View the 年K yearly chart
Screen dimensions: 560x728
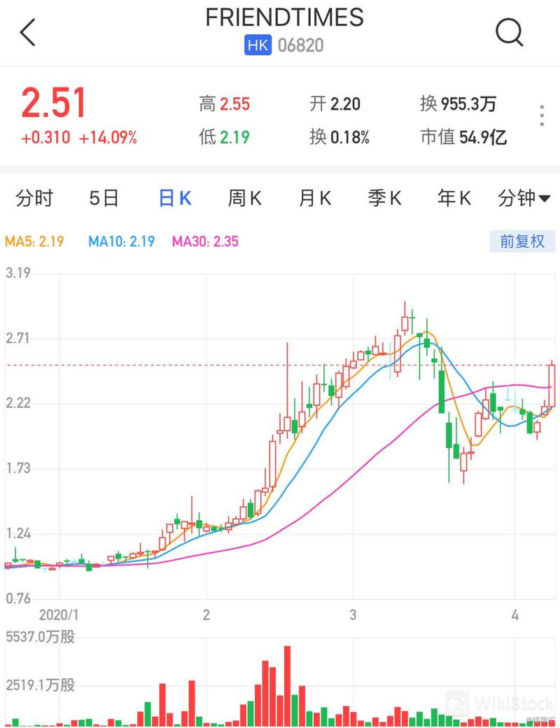click(x=454, y=199)
